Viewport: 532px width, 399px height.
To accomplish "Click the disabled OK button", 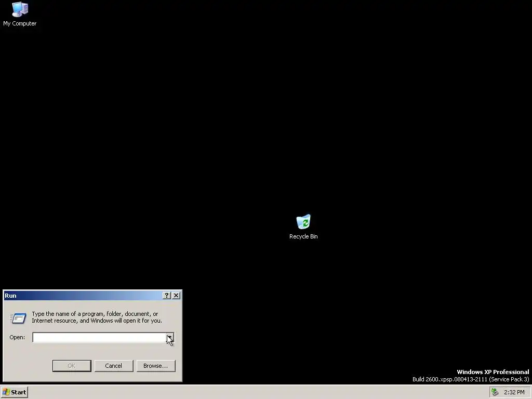I will [72, 366].
